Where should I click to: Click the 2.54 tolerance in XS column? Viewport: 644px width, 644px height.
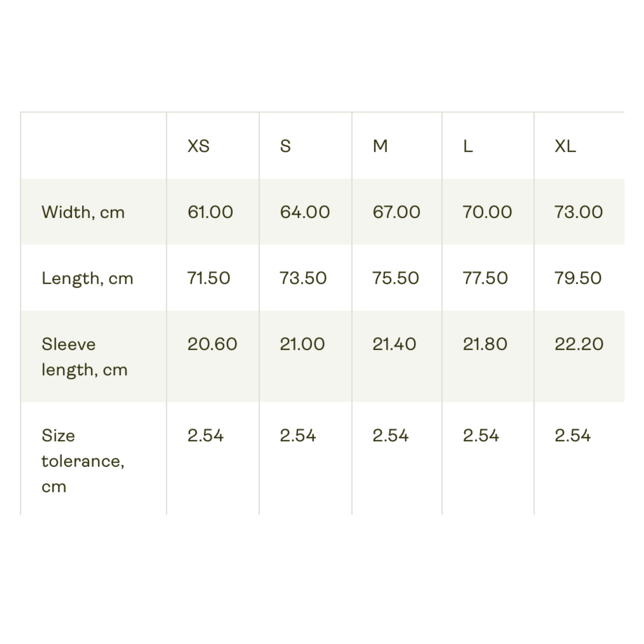[205, 436]
